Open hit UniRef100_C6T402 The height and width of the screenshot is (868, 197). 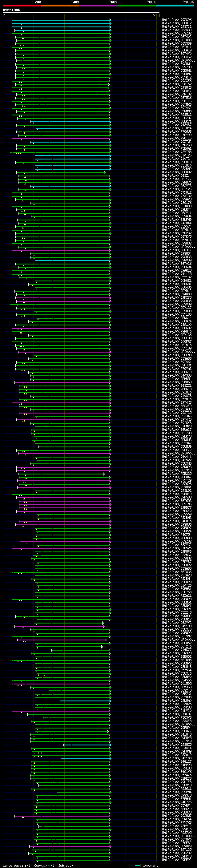tap(177, 37)
